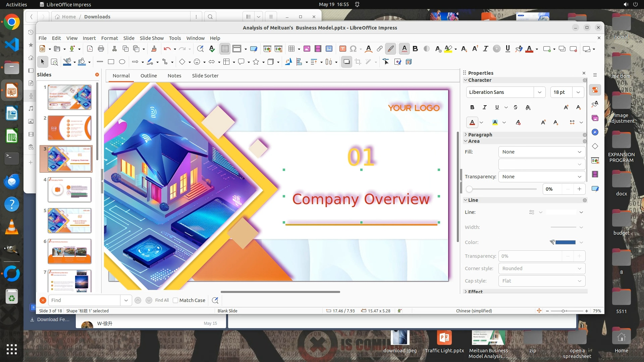
Task: Click the Crop Image tool icon
Action: coord(358,62)
